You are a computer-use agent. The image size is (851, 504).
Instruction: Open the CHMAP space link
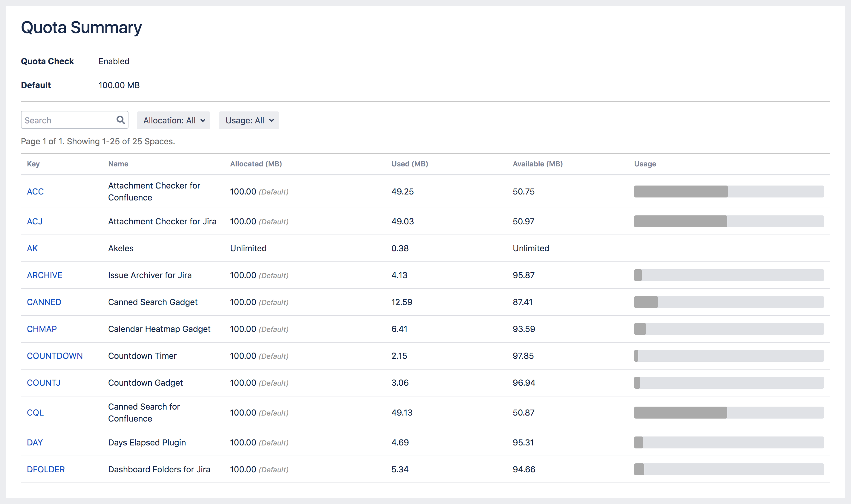point(42,329)
